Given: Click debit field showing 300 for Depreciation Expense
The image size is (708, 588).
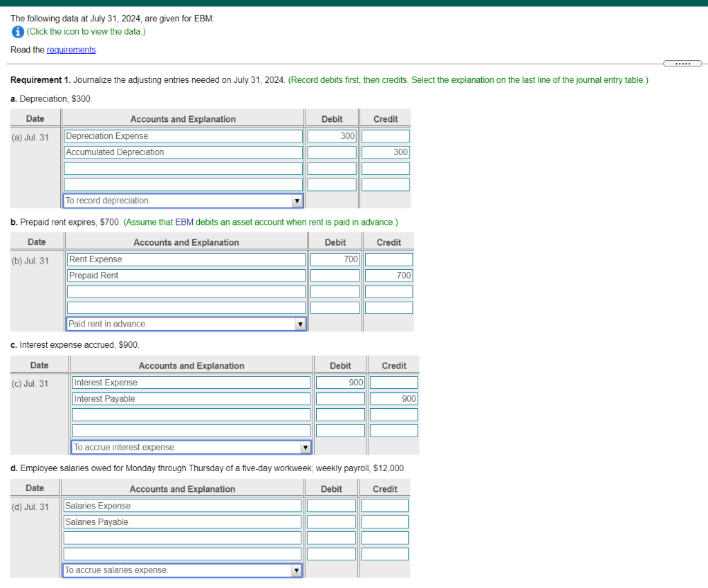Looking at the screenshot, I should (x=332, y=136).
